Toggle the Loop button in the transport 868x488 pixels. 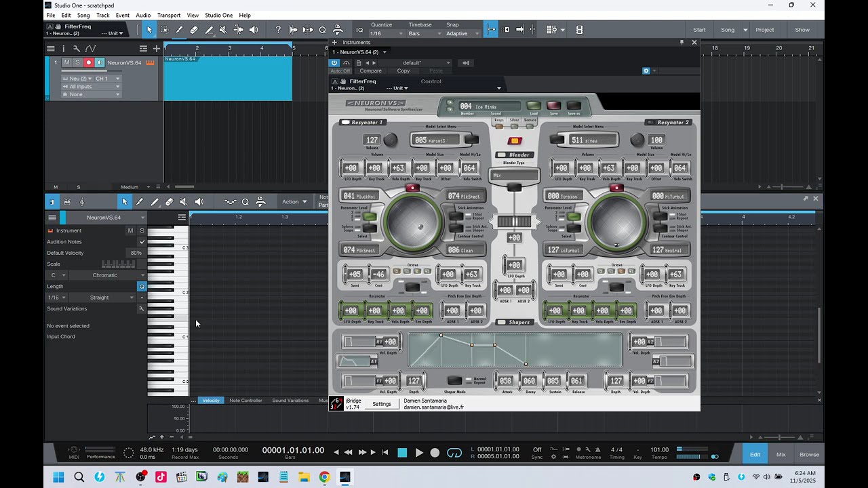coord(454,453)
